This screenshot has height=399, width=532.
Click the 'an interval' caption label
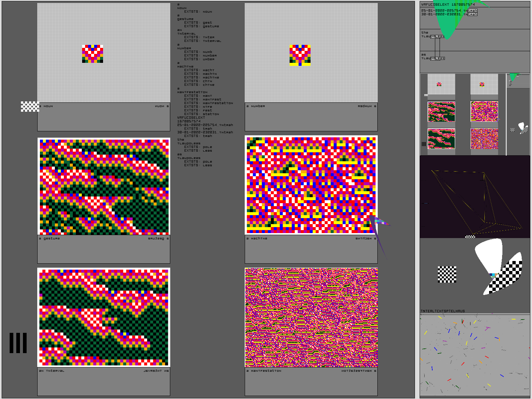[x=52, y=371]
